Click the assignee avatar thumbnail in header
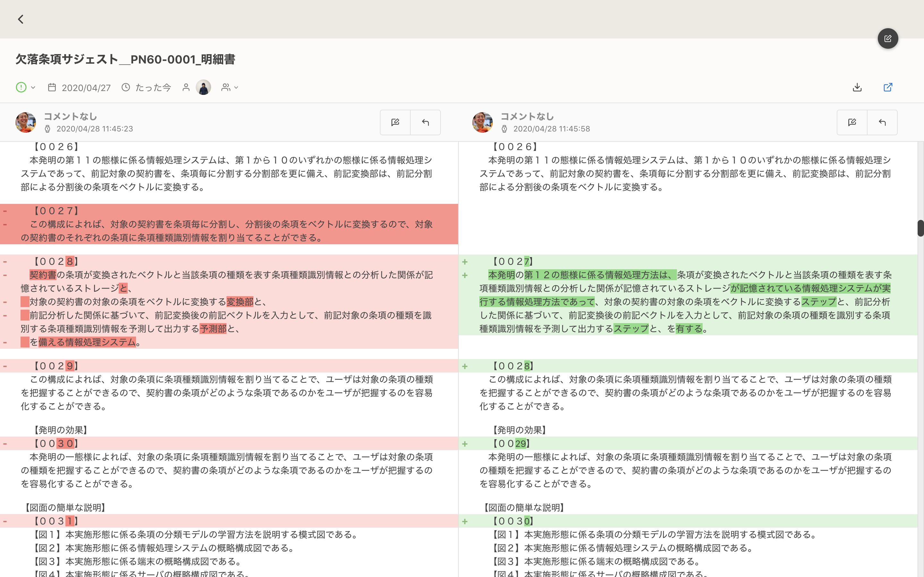 pos(203,88)
